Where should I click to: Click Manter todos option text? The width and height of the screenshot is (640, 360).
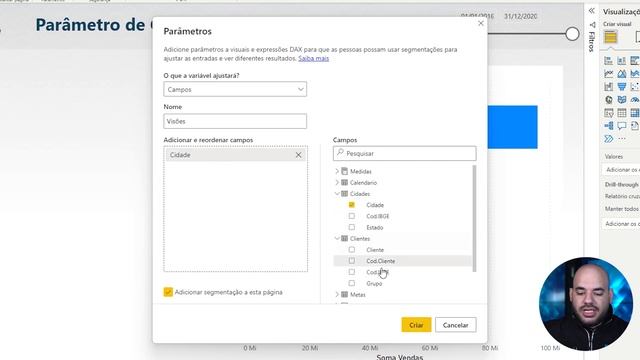coord(622,209)
